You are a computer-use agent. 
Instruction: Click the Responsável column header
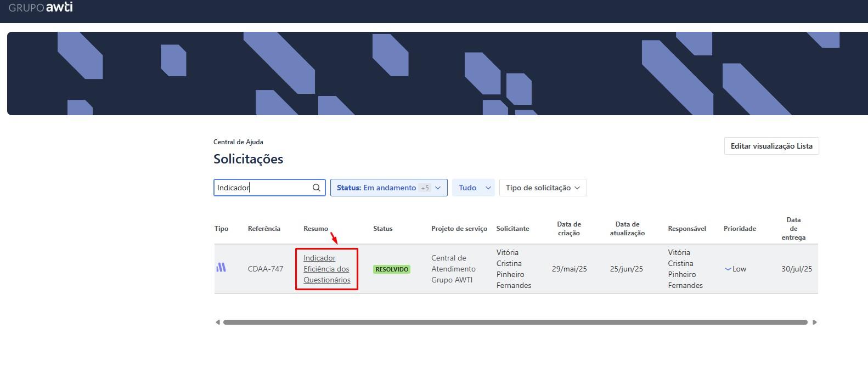click(x=687, y=229)
